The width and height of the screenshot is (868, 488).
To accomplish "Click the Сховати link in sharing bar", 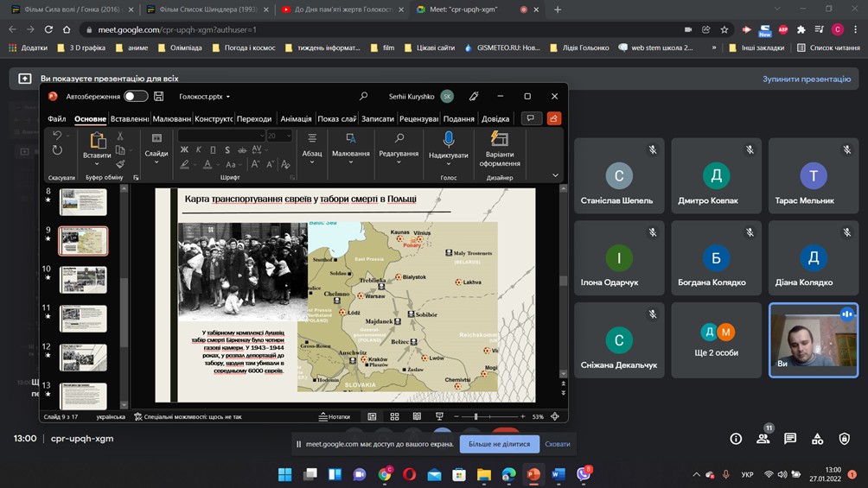I will pos(558,444).
